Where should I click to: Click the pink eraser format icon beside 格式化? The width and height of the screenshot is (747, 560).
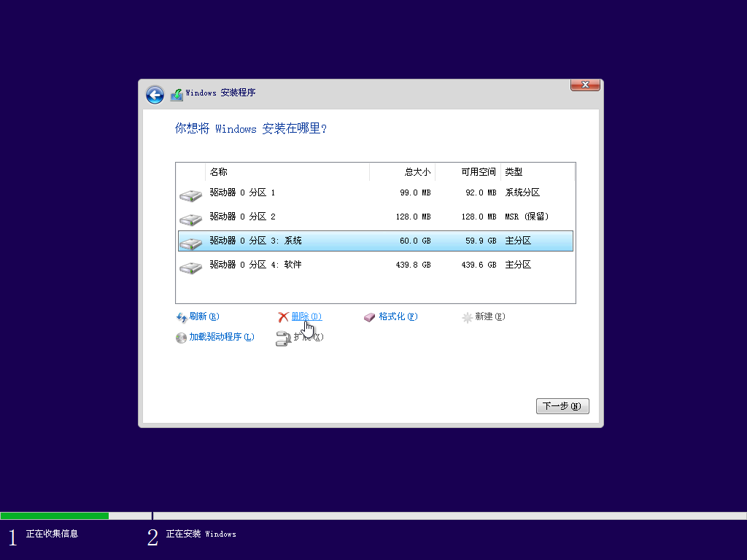[x=369, y=316]
